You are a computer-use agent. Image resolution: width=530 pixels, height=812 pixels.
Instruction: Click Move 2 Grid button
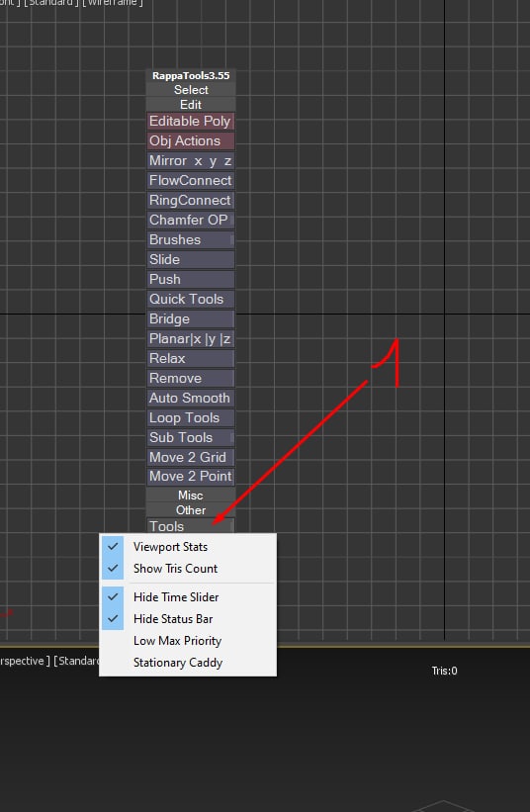191,457
